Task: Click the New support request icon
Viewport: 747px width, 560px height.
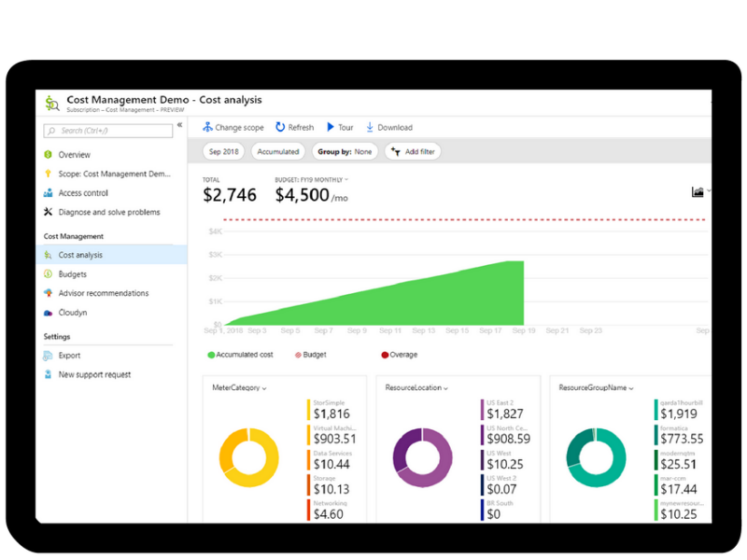Action: pos(48,374)
